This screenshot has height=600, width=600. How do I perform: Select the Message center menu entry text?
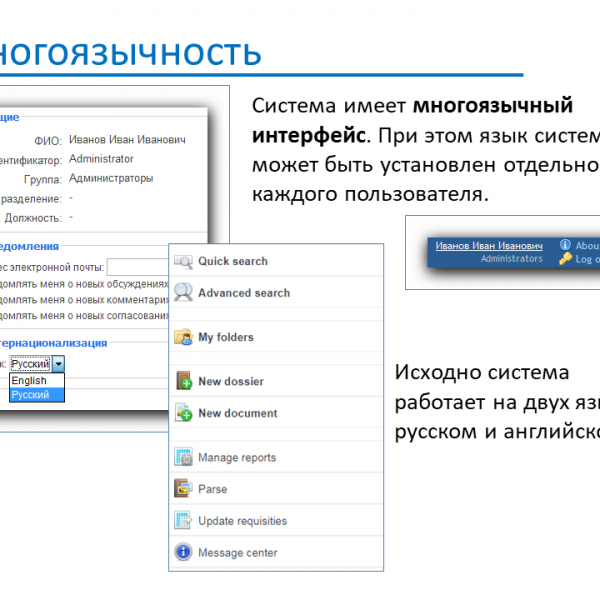pos(238,553)
